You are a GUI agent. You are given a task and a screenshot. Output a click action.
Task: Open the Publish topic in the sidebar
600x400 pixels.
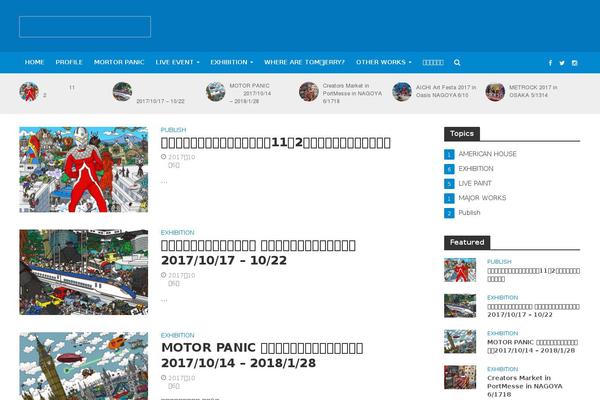(x=469, y=213)
